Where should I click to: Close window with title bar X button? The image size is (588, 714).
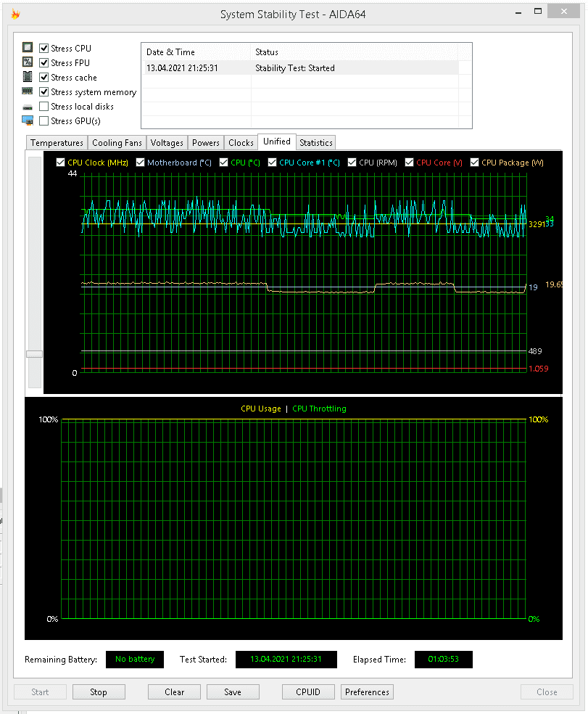click(x=564, y=12)
